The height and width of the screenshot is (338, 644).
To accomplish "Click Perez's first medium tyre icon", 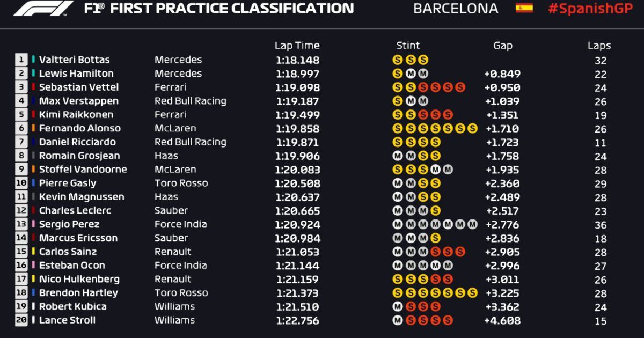I will [x=398, y=224].
